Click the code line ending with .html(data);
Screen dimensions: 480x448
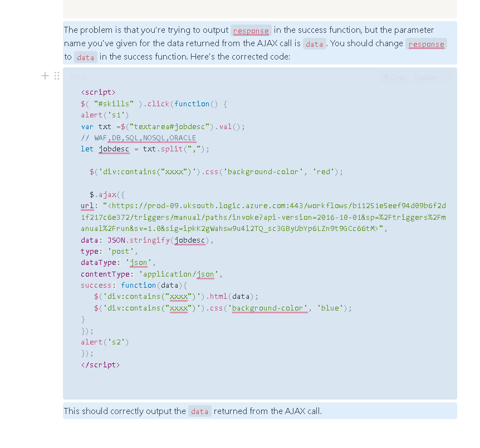click(176, 297)
